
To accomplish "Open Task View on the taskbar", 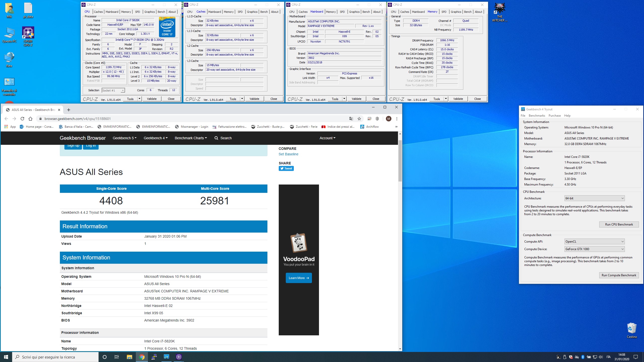I will click(x=117, y=357).
